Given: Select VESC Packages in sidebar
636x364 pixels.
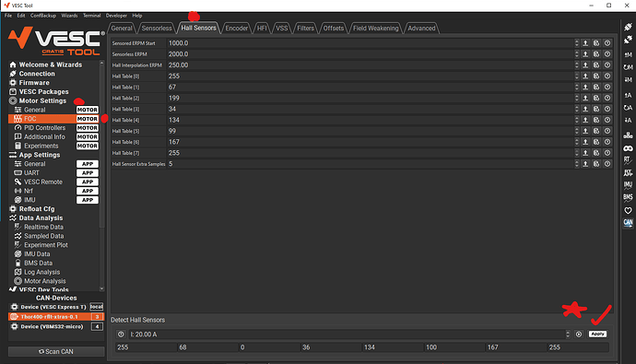Looking at the screenshot, I should pyautogui.click(x=44, y=91).
